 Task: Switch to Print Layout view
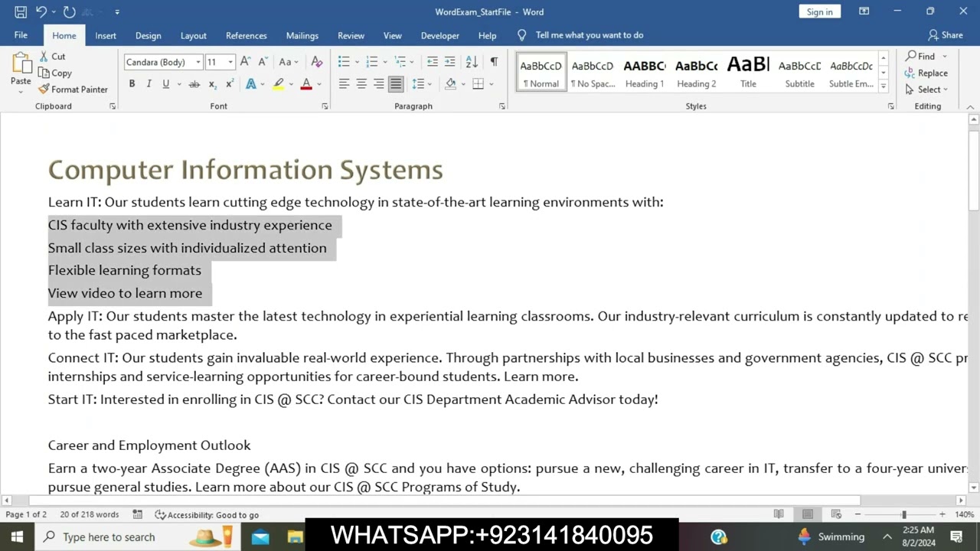[807, 514]
